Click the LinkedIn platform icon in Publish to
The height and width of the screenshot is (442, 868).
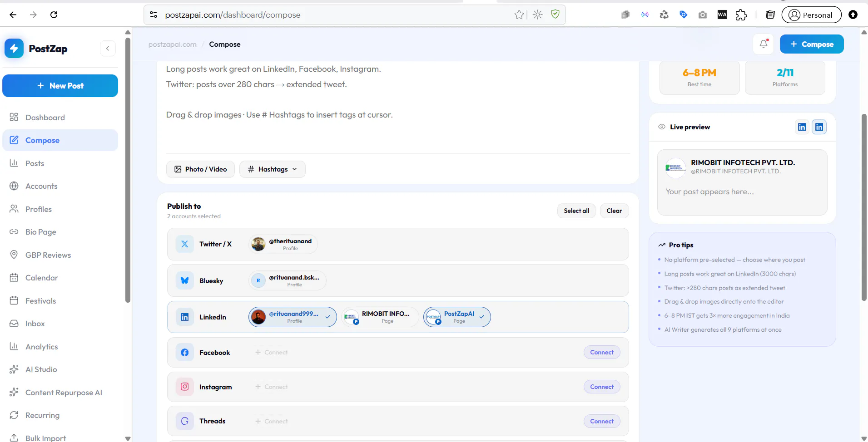[185, 317]
